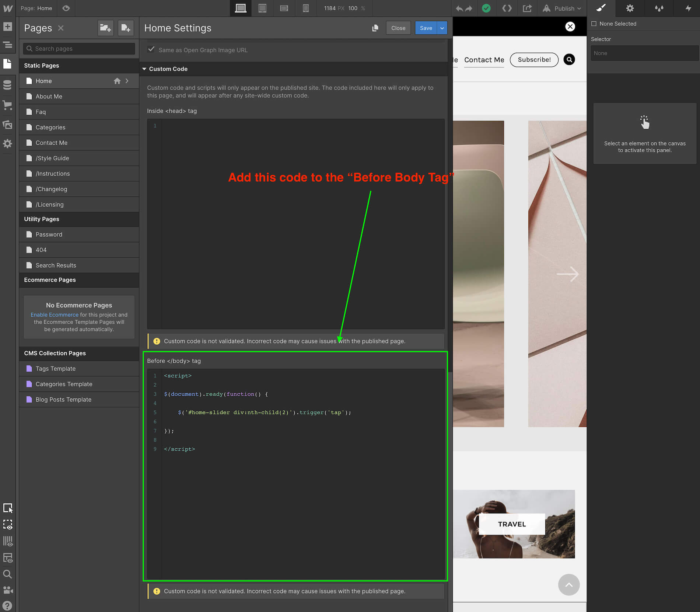700x612 pixels.
Task: Click the create new folder icon
Action: point(105,28)
